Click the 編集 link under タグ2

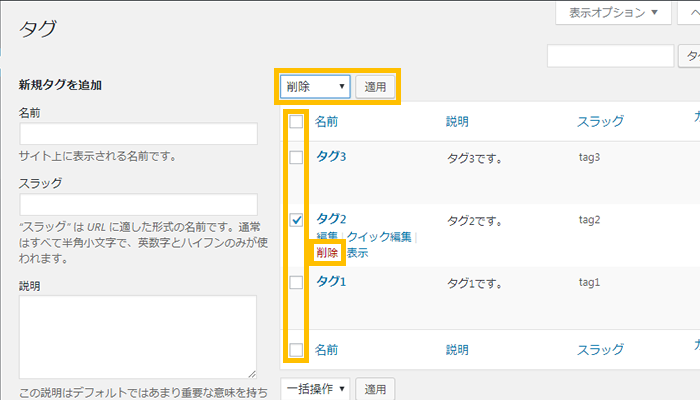pos(327,237)
